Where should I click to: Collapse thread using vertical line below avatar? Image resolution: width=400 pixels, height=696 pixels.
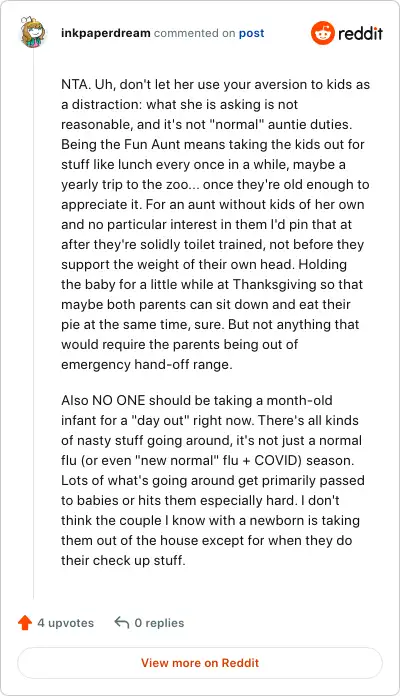pyautogui.click(x=34, y=324)
